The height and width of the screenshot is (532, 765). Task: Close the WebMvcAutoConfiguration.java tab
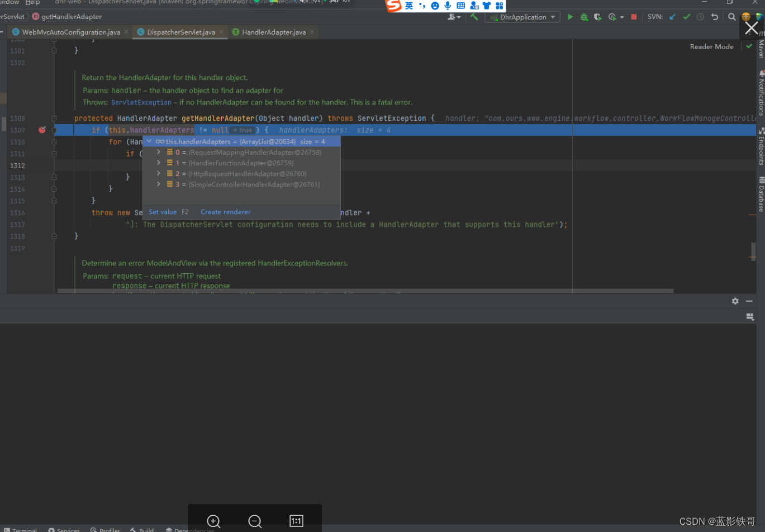coord(126,32)
